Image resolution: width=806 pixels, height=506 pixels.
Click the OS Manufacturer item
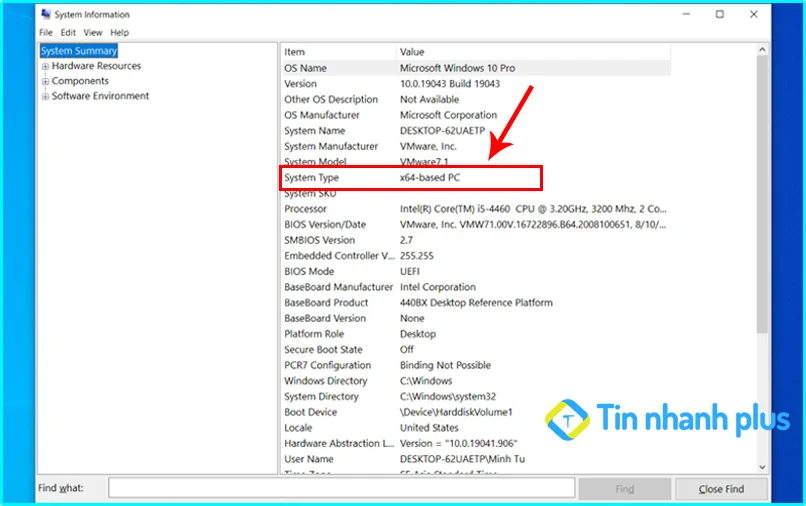(322, 115)
